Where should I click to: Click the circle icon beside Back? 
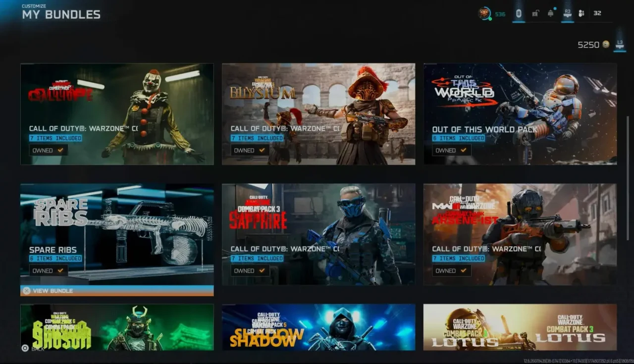tap(25, 348)
